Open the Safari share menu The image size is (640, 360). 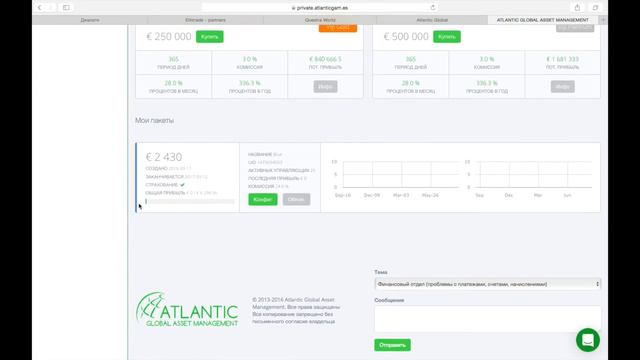(577, 7)
